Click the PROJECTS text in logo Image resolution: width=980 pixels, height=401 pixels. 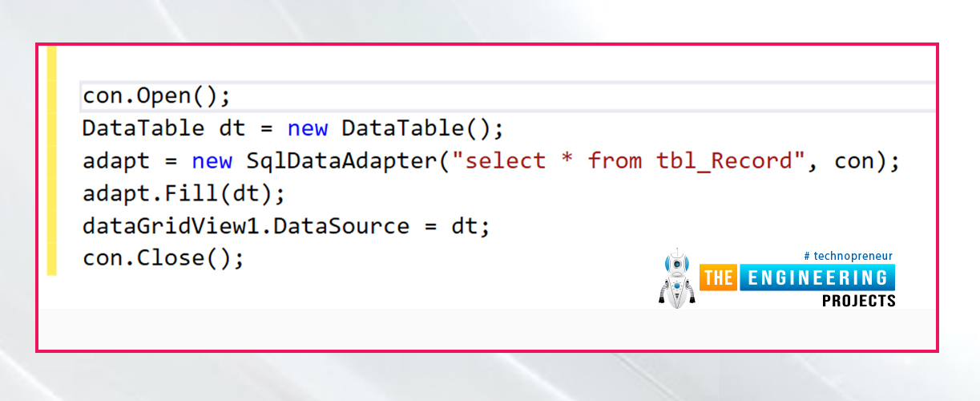(x=859, y=301)
